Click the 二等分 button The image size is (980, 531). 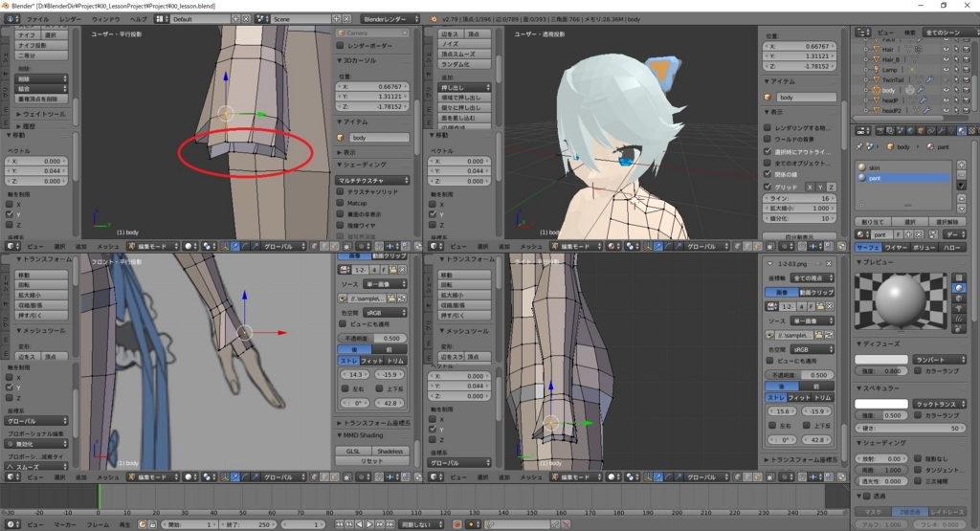click(x=41, y=55)
